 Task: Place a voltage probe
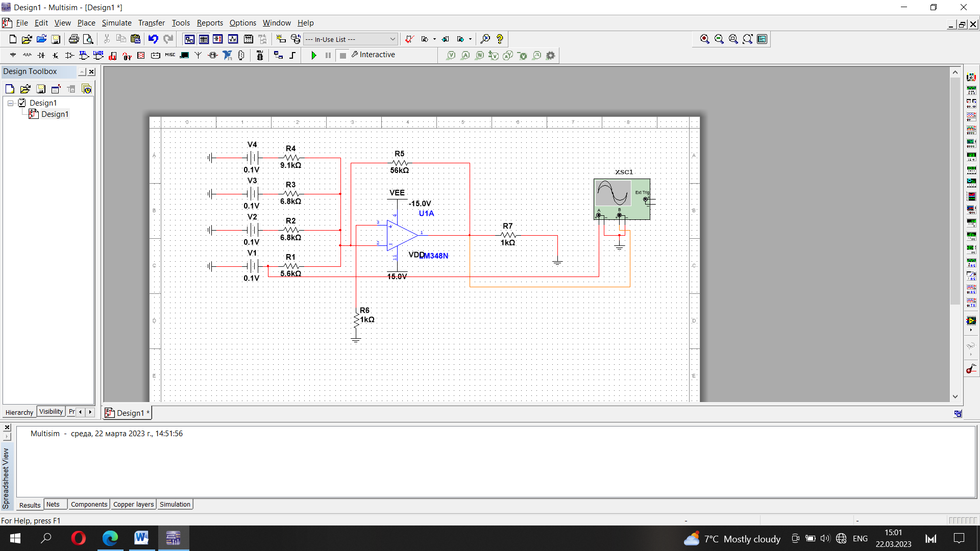[x=451, y=55]
